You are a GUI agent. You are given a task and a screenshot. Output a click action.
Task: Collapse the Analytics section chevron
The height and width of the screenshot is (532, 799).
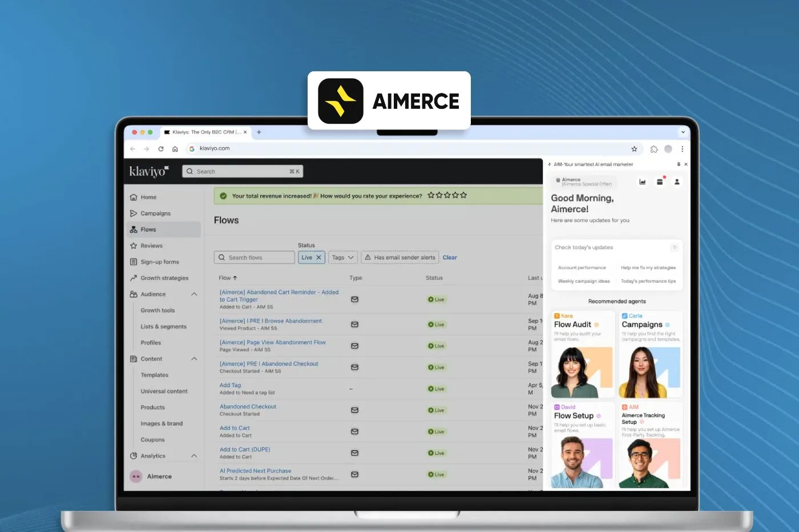pyautogui.click(x=194, y=456)
